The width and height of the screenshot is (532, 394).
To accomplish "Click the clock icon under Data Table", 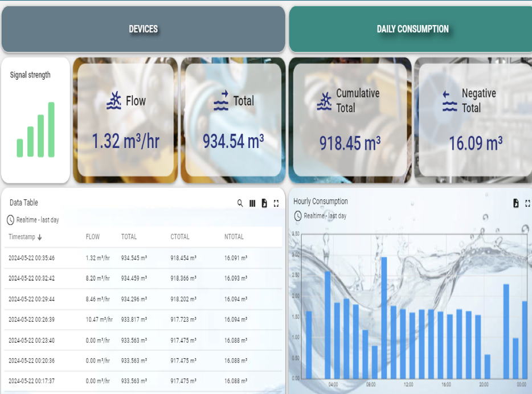I will point(10,220).
